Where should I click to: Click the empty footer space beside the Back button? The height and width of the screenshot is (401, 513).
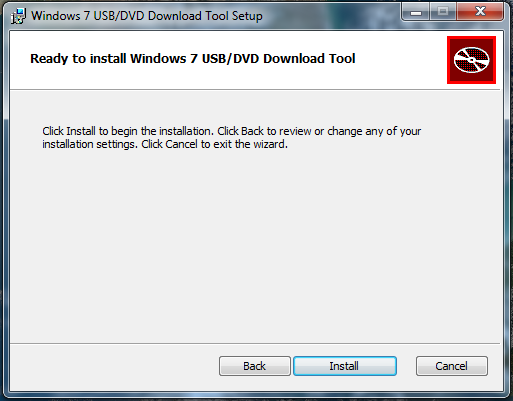(x=113, y=366)
